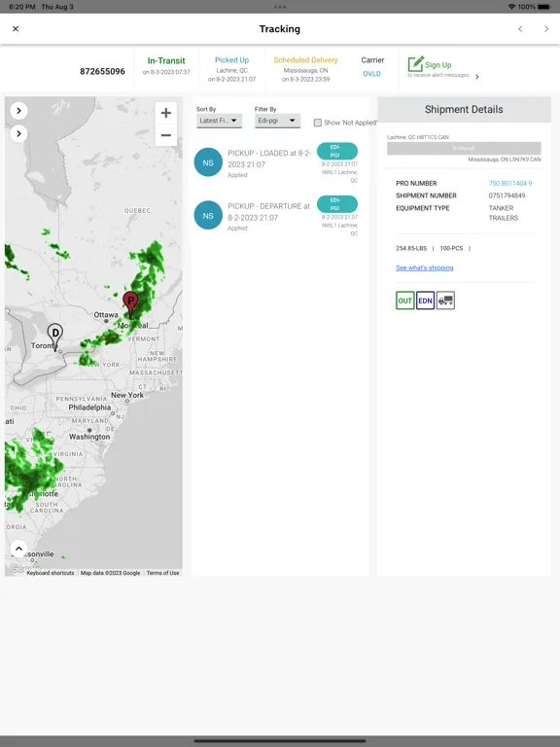This screenshot has width=560, height=747.
Task: Click the Sign Up pencil icon
Action: 415,64
